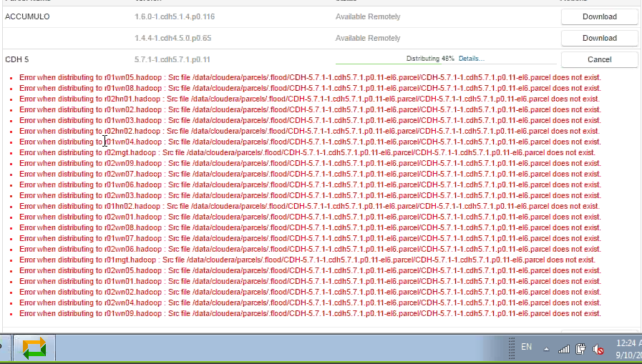Download ACCUMULO 1.6.0-1.cdh5.1.4.p0.116 parcel
The width and height of the screenshot is (642, 364).
pos(599,16)
